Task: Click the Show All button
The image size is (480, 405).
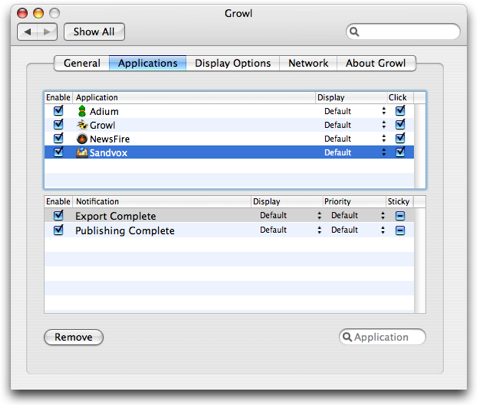Action: [x=94, y=32]
